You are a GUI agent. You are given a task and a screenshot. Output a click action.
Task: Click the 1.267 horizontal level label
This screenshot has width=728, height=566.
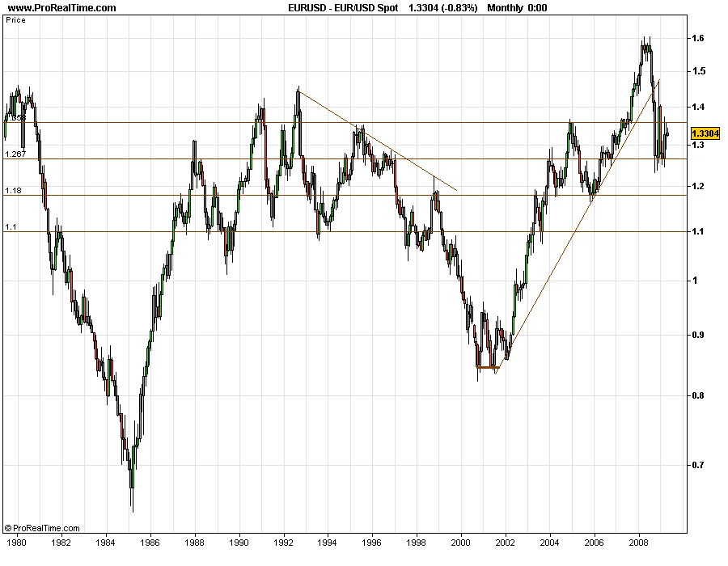pyautogui.click(x=15, y=154)
